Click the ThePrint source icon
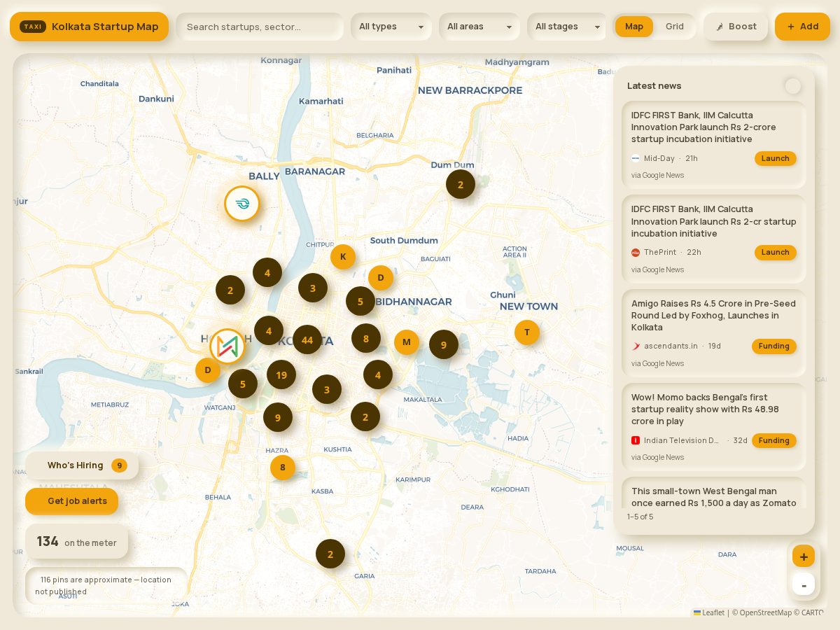 point(636,252)
